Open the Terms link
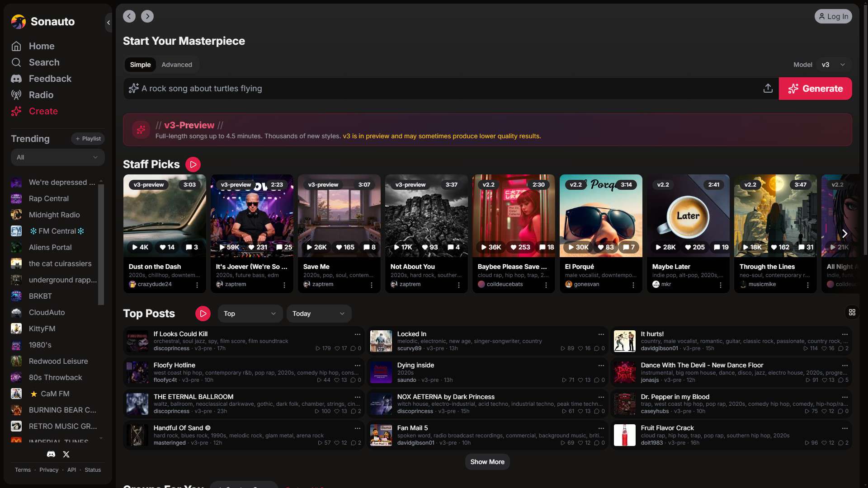The height and width of the screenshot is (488, 868). 23,470
